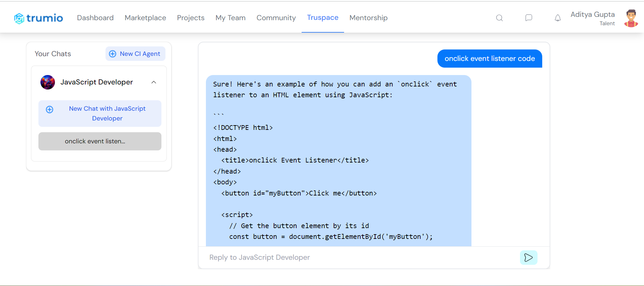644x286 pixels.
Task: Click the JavaScript Developer agent name
Action: point(97,82)
